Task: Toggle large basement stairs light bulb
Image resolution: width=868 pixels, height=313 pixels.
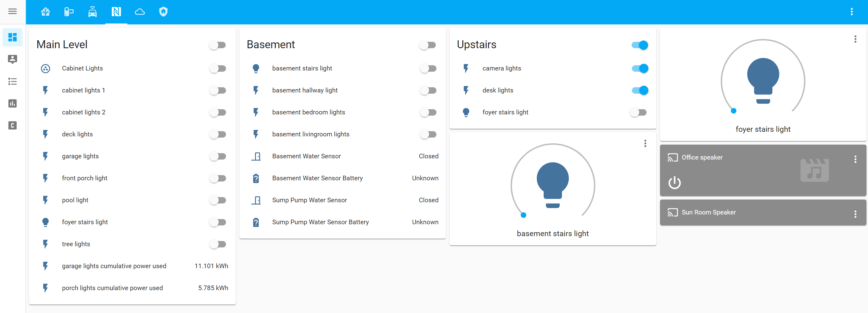Action: tap(553, 185)
